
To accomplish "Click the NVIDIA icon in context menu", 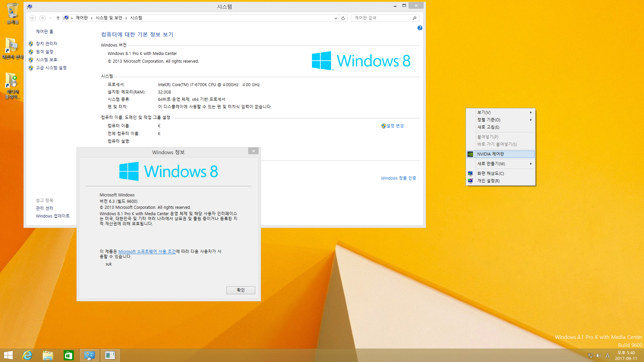I will tap(470, 154).
